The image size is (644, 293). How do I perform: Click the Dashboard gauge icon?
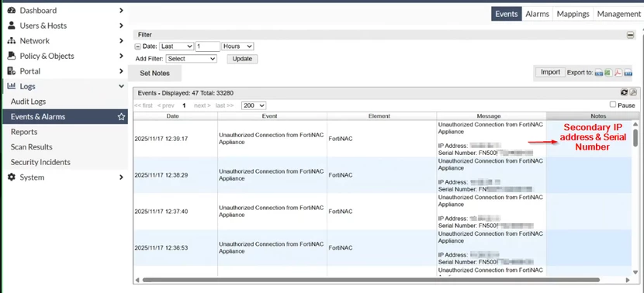[12, 10]
